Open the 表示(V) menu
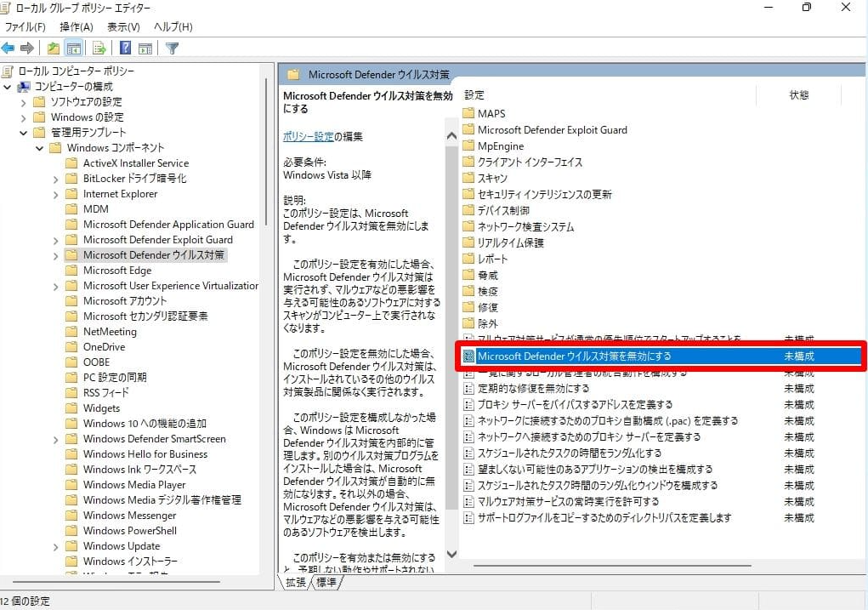The image size is (868, 610). (x=123, y=26)
